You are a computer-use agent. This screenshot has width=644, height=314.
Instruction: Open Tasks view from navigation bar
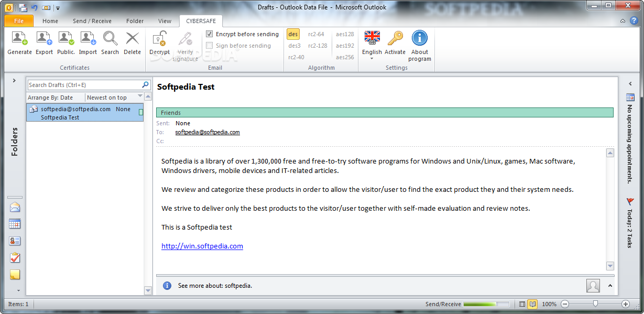pyautogui.click(x=15, y=257)
